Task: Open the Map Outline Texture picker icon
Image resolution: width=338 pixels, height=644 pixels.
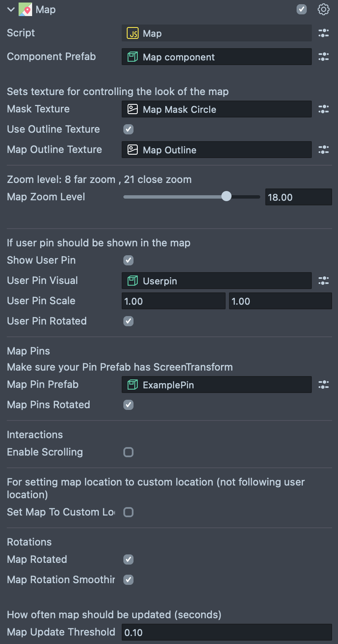Action: (x=323, y=150)
